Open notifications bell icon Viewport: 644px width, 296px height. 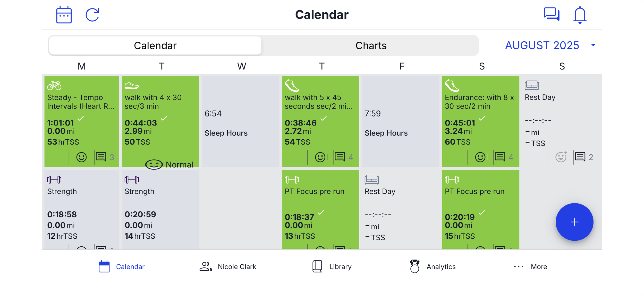tap(580, 15)
